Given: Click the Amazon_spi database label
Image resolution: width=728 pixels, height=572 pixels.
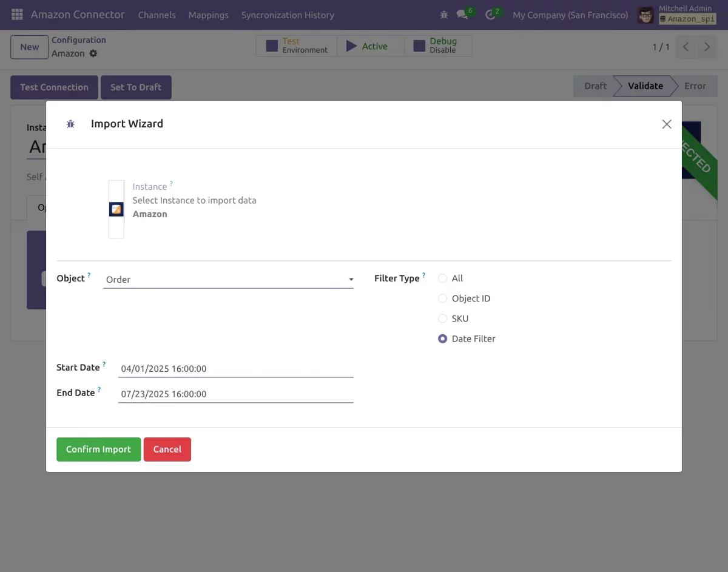Looking at the screenshot, I should pos(688,19).
